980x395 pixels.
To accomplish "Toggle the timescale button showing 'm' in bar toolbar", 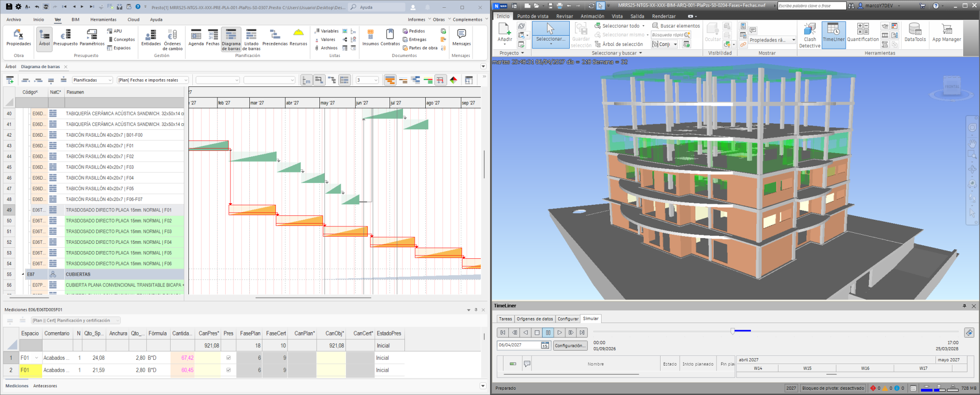I will pyautogui.click(x=306, y=80).
